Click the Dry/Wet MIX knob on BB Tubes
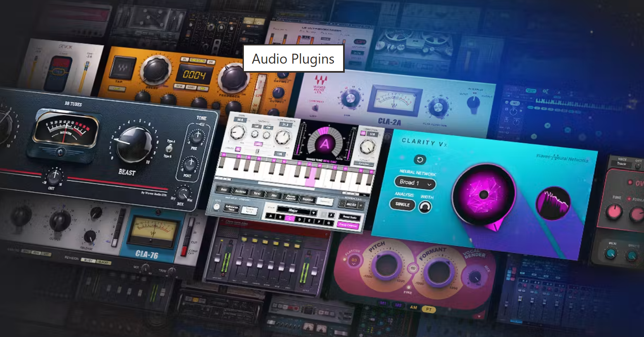This screenshot has height=337, width=644. point(182,193)
